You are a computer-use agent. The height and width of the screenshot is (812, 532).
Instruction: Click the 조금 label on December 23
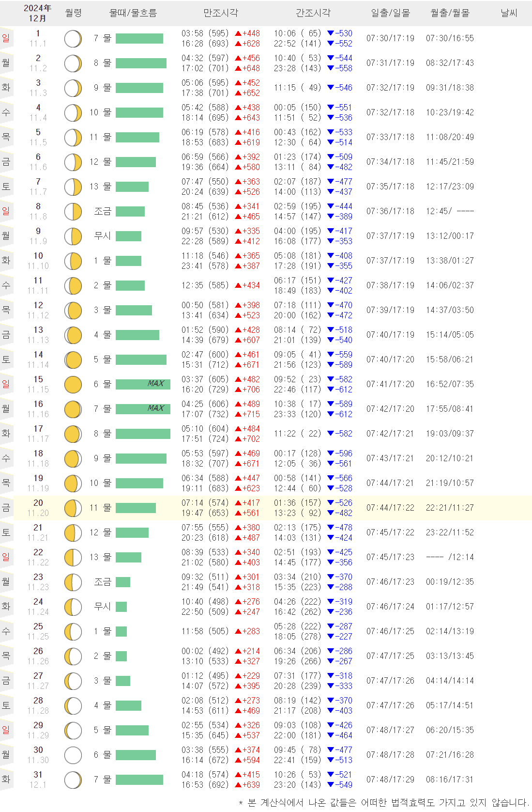click(103, 582)
